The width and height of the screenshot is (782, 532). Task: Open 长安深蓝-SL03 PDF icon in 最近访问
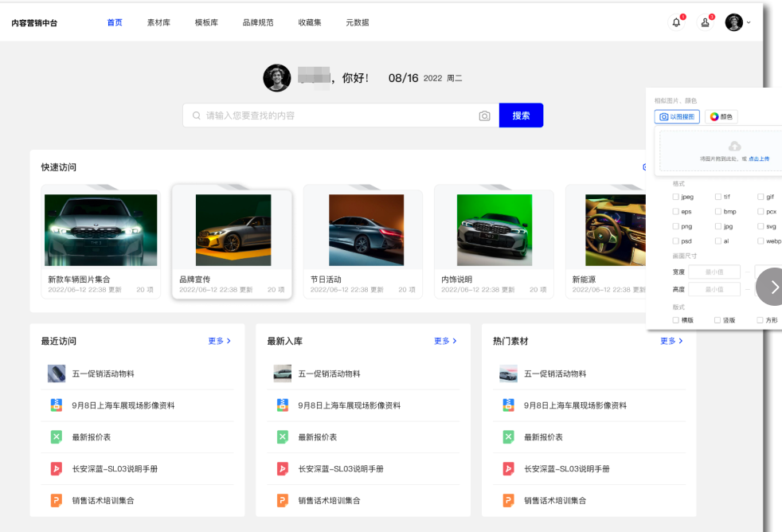tap(57, 468)
